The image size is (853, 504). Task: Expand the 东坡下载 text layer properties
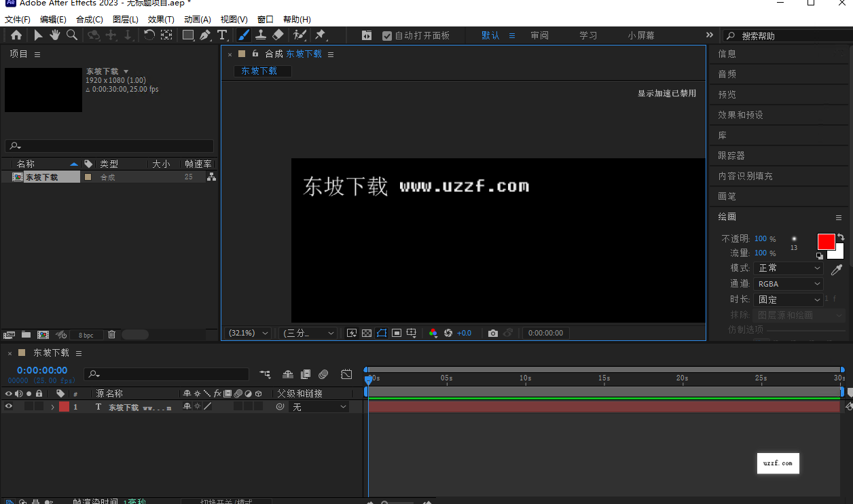coord(53,406)
